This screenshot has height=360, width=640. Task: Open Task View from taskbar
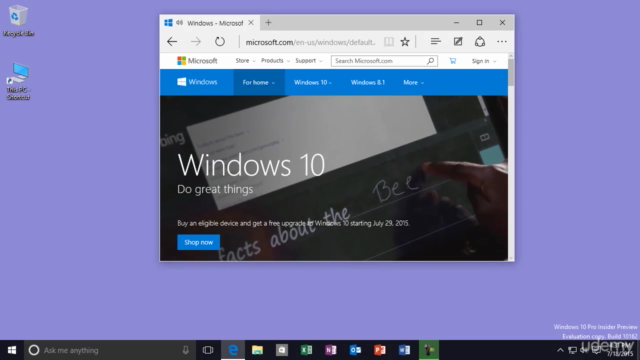(x=208, y=350)
